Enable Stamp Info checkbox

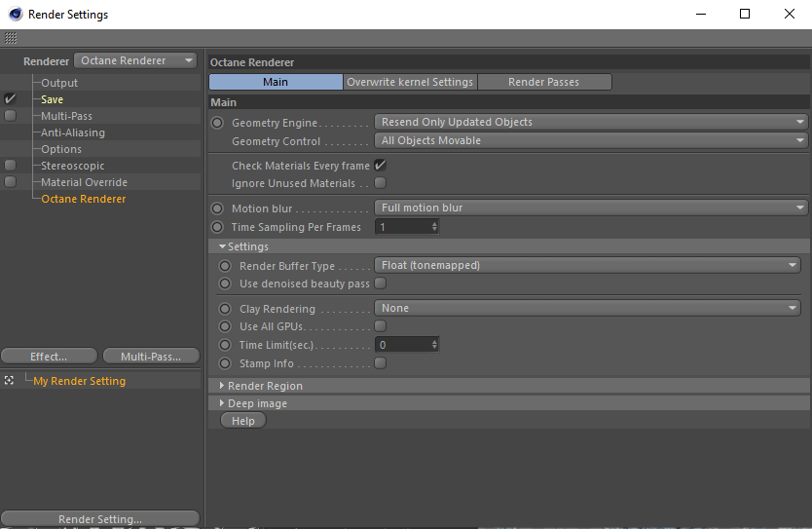coord(380,363)
